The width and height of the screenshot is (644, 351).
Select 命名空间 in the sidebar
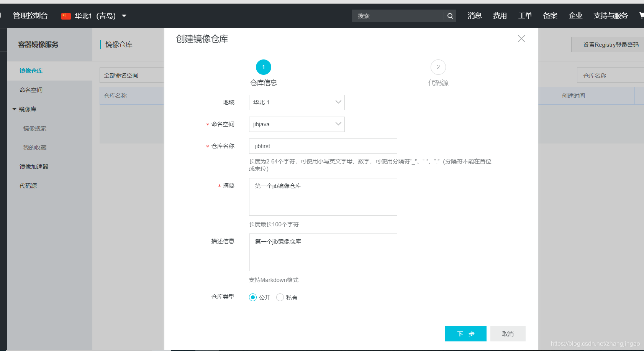31,90
